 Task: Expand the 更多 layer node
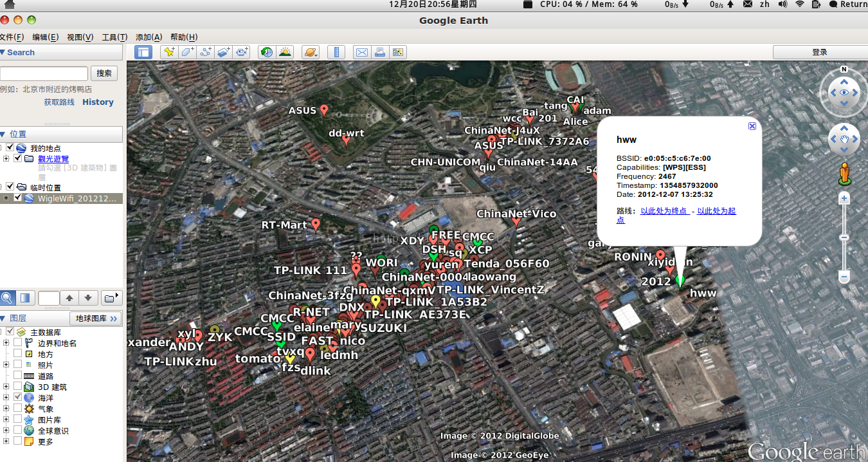pyautogui.click(x=6, y=441)
